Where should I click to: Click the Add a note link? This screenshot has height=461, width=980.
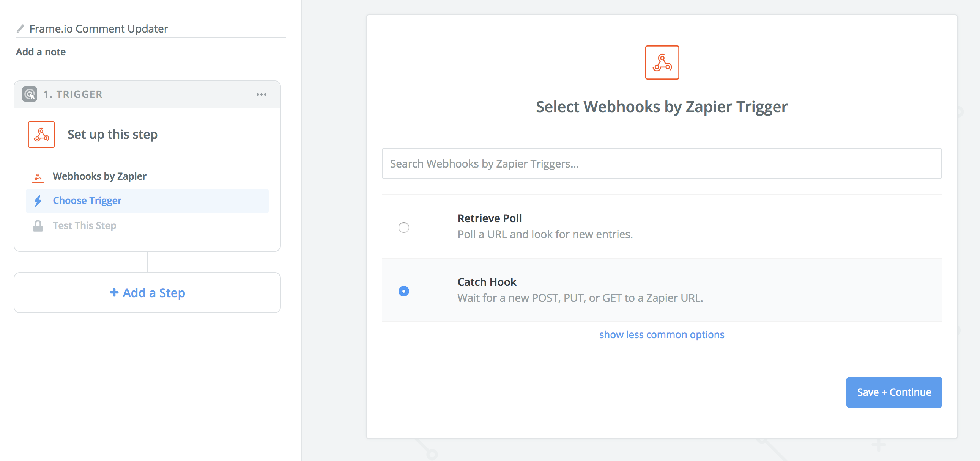[x=40, y=52]
